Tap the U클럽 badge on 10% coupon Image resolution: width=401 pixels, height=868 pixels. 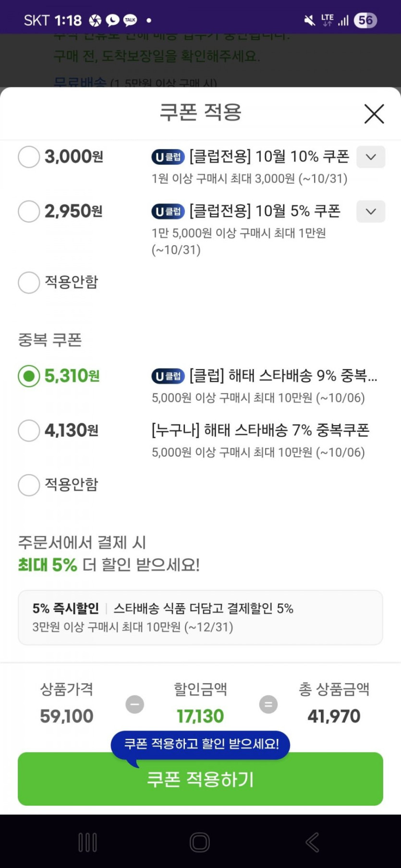point(168,157)
